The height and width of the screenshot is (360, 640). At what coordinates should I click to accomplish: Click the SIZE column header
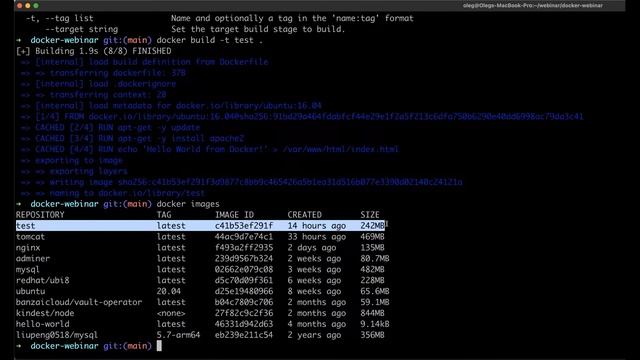370,215
